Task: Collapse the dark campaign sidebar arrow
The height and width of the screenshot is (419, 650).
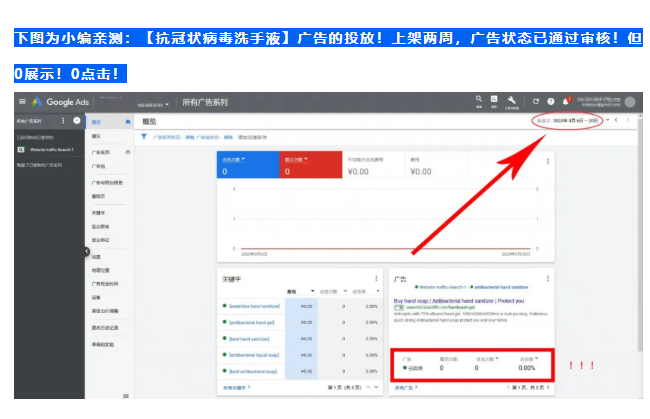Action: pyautogui.click(x=87, y=251)
